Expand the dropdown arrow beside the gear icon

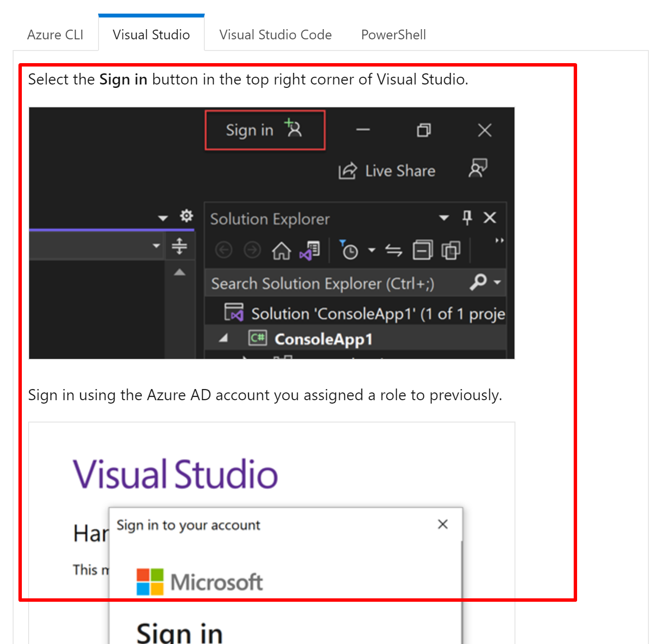point(163,218)
